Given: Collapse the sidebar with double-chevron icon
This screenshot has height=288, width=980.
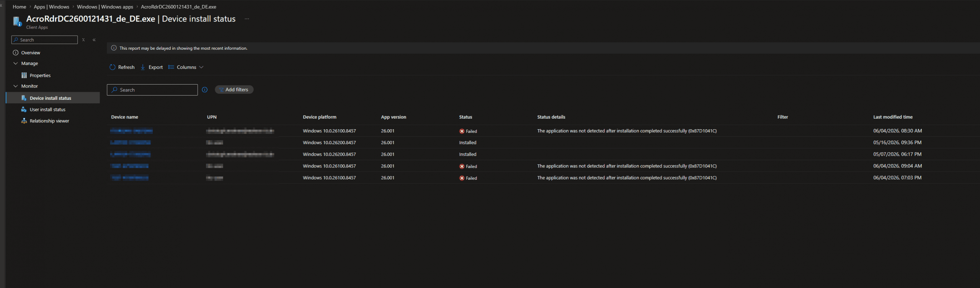Looking at the screenshot, I should tap(94, 40).
